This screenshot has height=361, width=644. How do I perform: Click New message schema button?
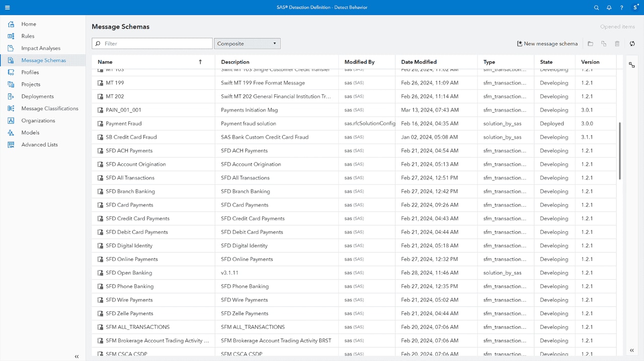point(547,44)
